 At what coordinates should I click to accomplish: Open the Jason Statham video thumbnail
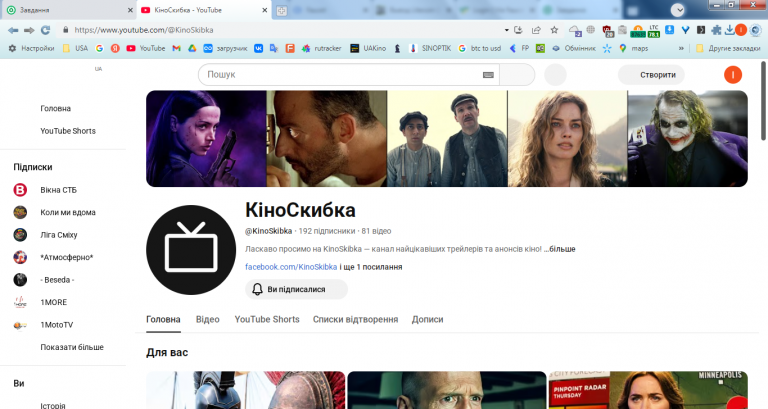point(447,390)
